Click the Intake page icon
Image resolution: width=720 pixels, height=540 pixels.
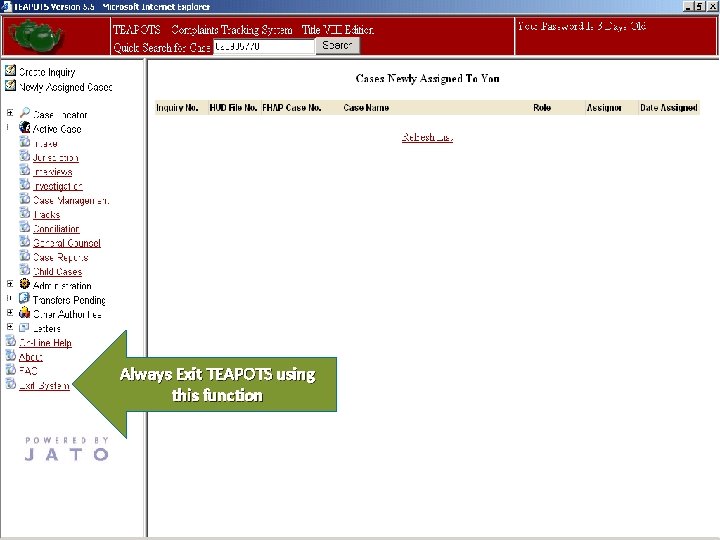point(25,142)
